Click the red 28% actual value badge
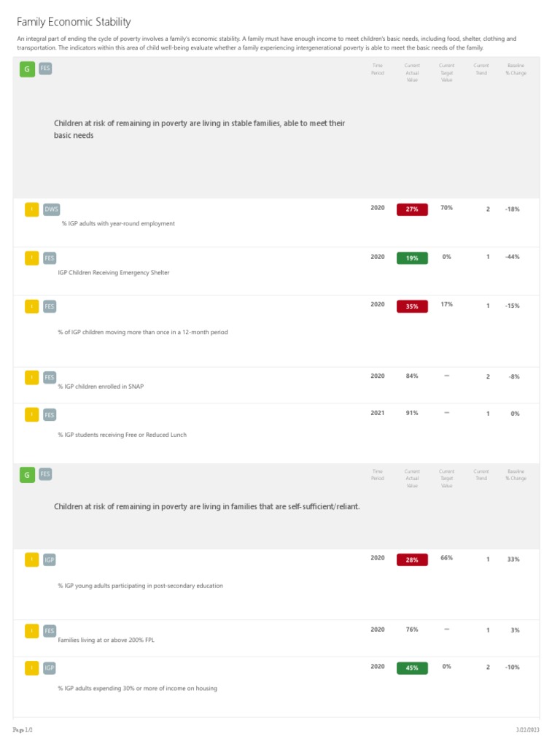This screenshot has width=560, height=747. (x=413, y=560)
